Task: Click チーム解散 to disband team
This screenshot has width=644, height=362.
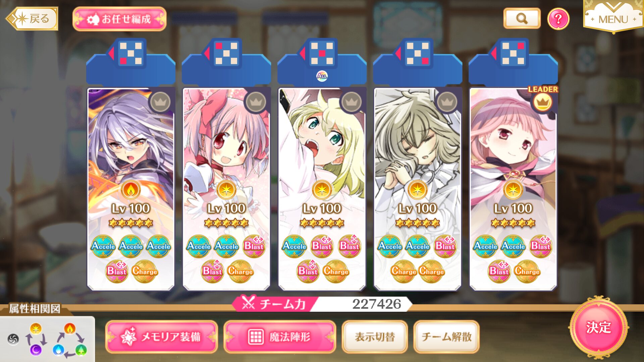Action: (x=446, y=337)
